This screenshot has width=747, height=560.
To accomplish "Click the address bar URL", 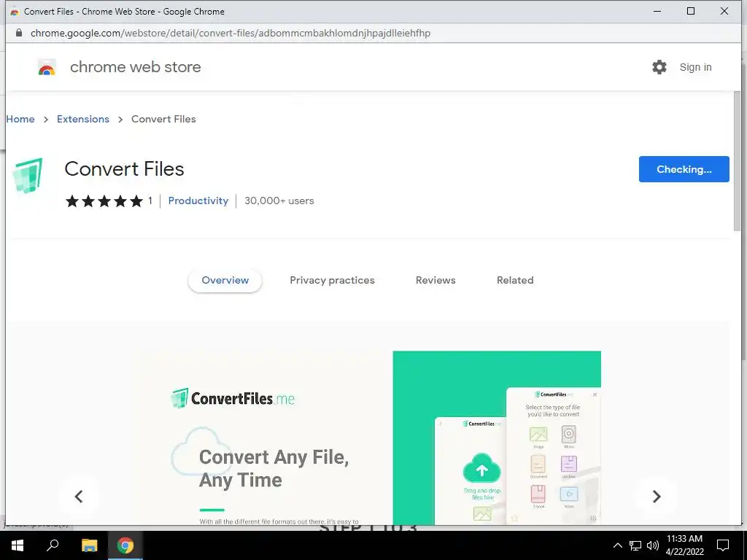I will [x=231, y=34].
